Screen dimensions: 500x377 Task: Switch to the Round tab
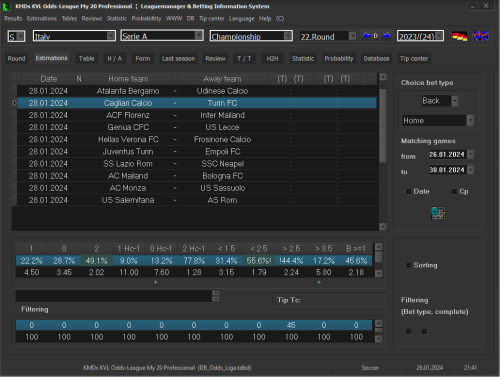16,59
